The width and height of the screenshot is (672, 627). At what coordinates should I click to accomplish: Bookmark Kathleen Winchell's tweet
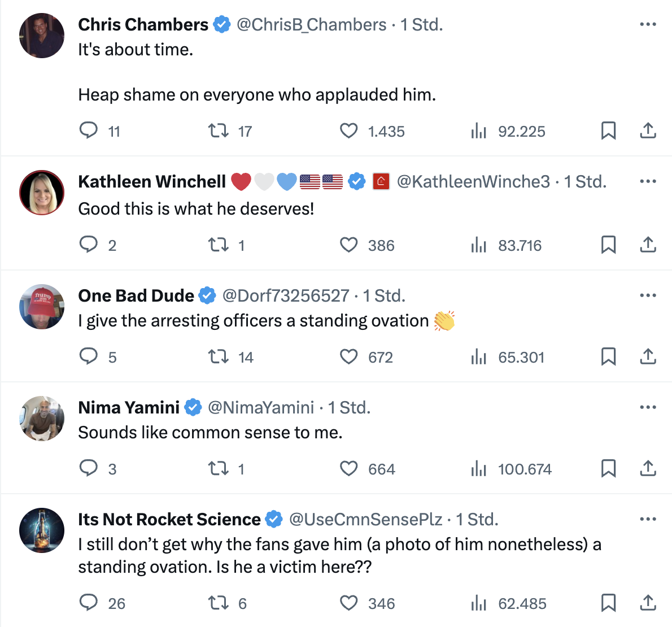[608, 245]
